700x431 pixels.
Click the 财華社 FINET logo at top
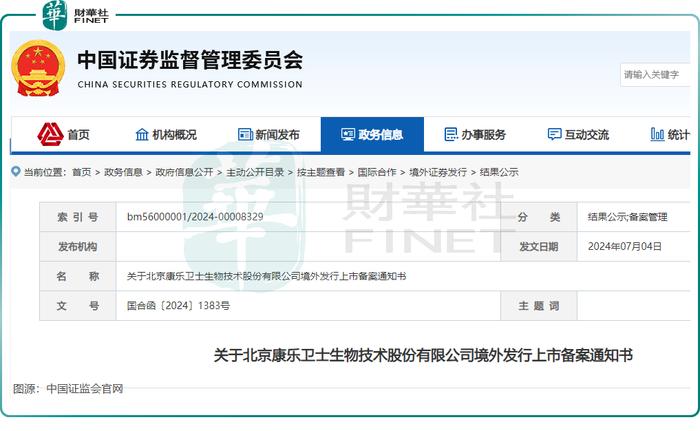pyautogui.click(x=76, y=16)
